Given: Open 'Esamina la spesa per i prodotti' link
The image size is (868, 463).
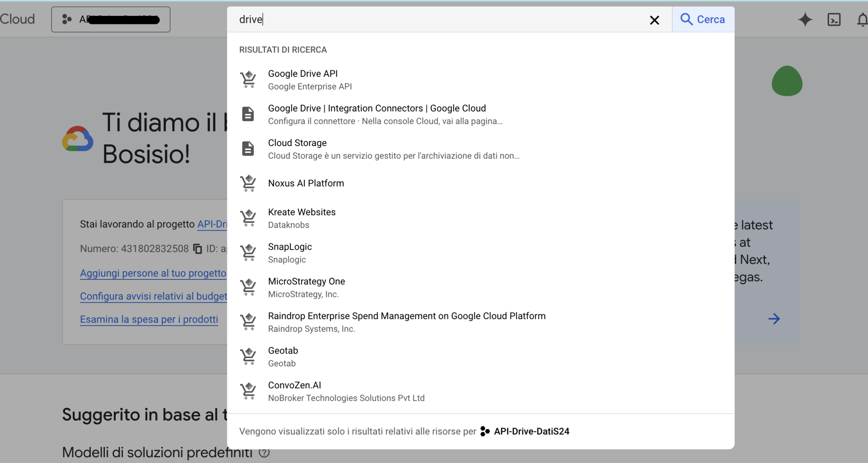Looking at the screenshot, I should (149, 319).
